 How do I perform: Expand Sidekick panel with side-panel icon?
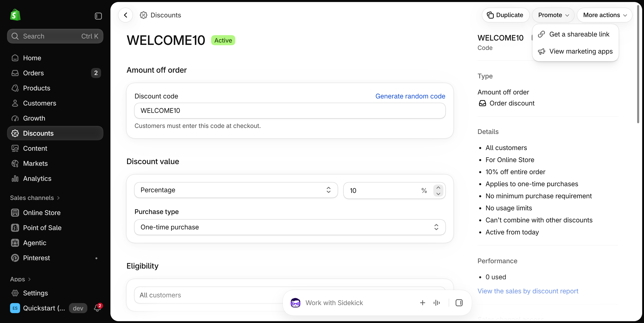459,303
